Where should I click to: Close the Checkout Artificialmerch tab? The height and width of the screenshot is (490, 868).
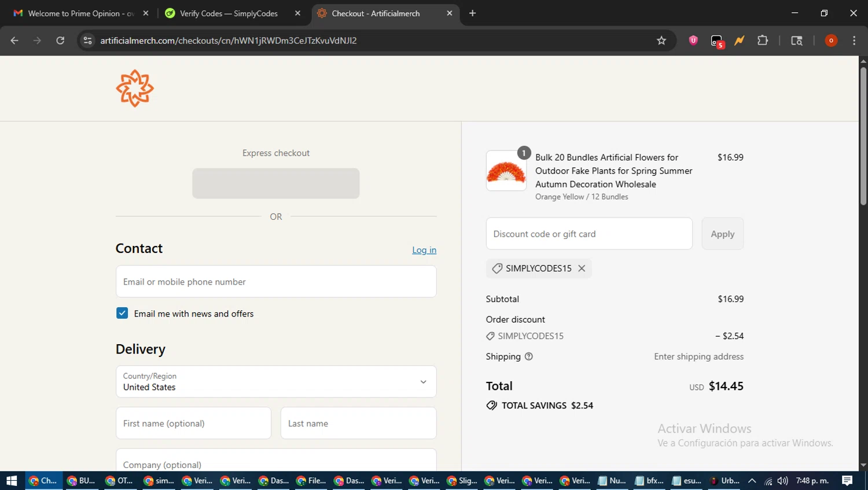click(450, 13)
